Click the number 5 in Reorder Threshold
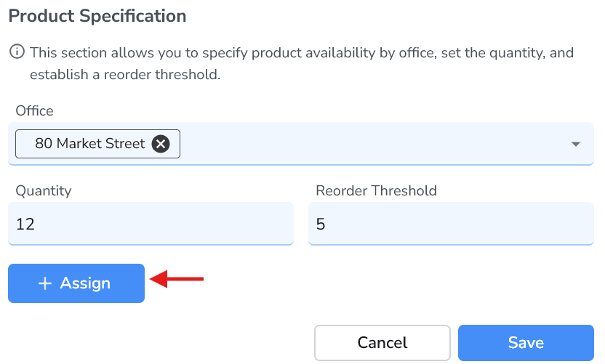 [x=321, y=224]
